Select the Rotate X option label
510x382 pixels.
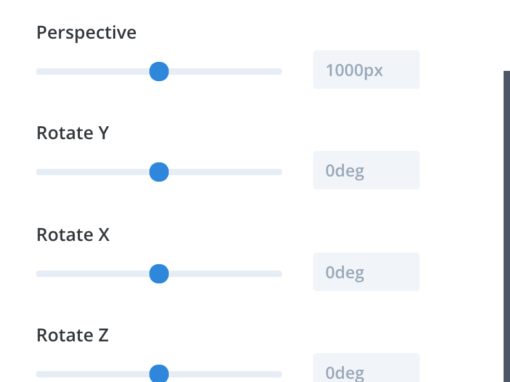pos(73,235)
